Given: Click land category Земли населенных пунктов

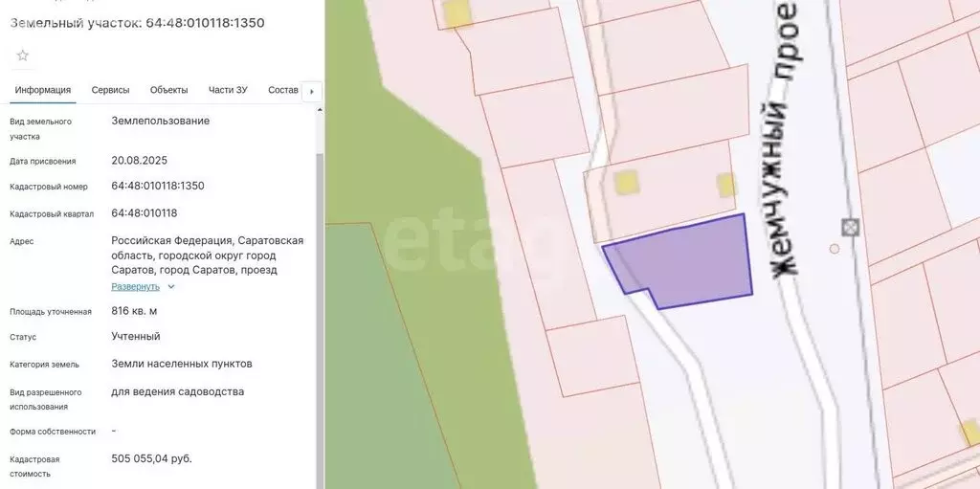Looking at the screenshot, I should pyautogui.click(x=182, y=364).
